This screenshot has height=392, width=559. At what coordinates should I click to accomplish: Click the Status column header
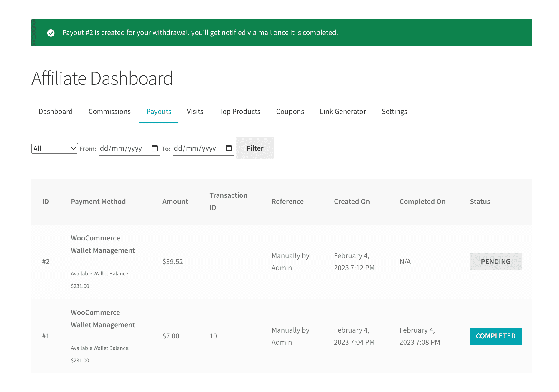point(480,202)
